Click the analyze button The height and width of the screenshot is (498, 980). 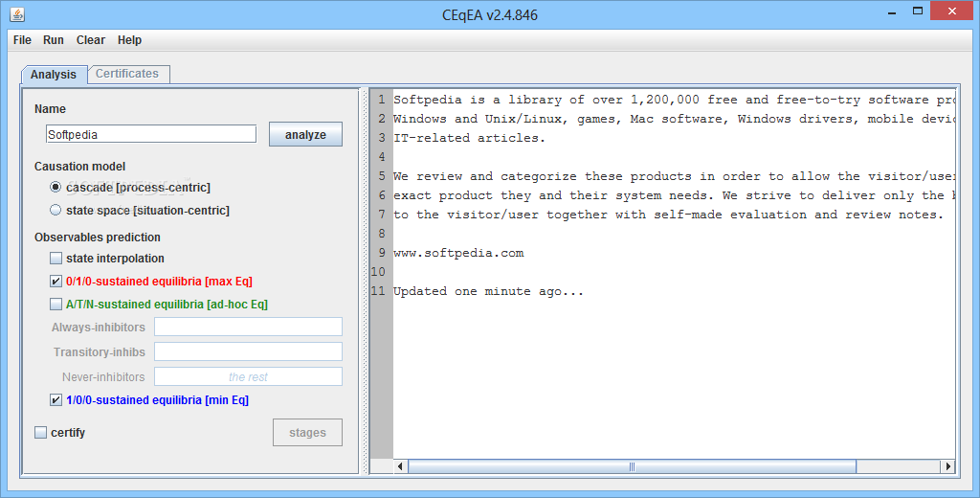(x=305, y=134)
